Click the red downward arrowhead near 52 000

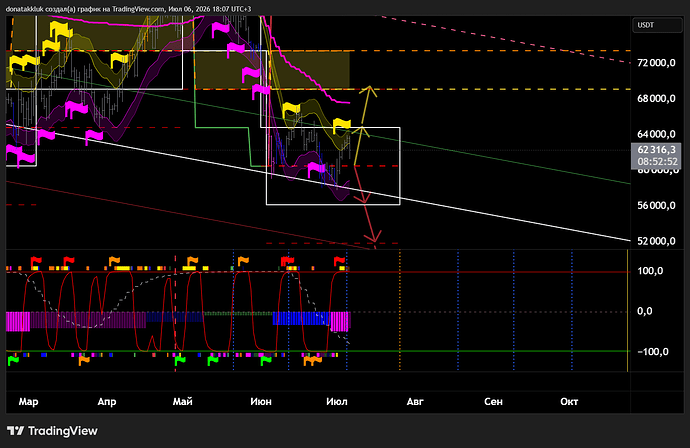tap(373, 237)
